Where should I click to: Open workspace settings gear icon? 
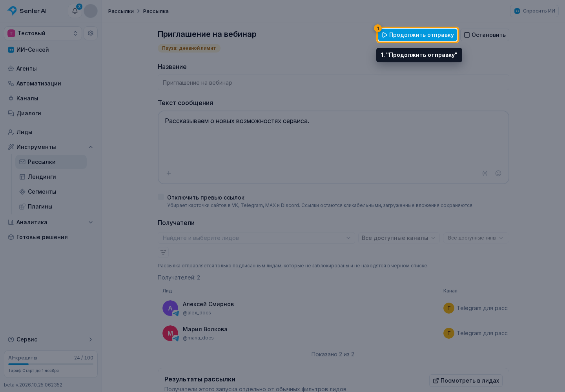[x=91, y=33]
